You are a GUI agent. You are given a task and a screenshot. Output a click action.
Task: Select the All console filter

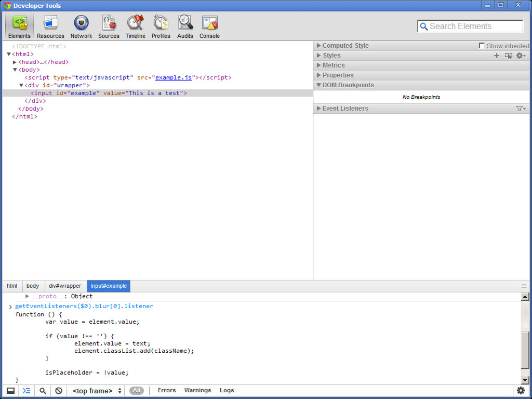coord(137,391)
